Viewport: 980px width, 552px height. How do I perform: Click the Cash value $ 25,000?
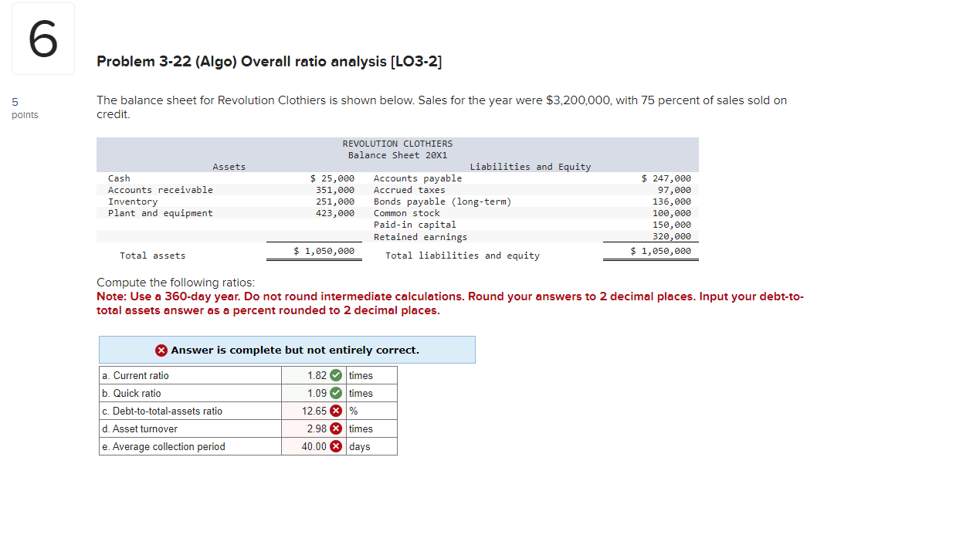(332, 178)
